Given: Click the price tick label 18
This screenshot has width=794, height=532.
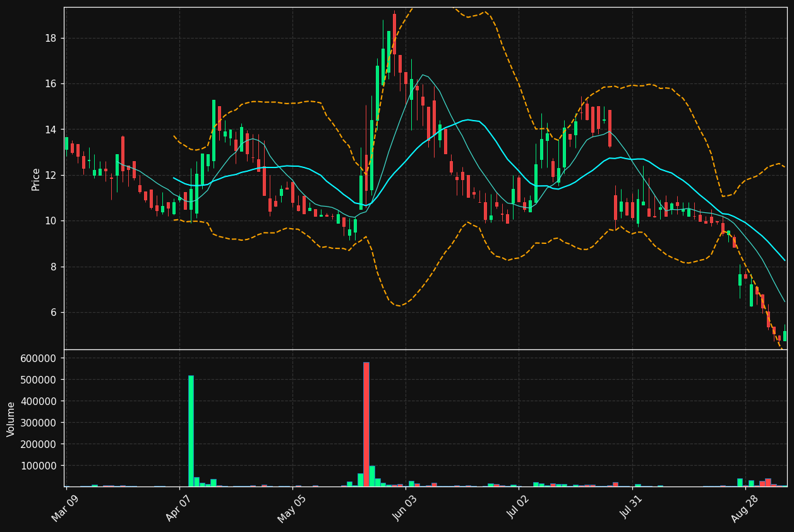Looking at the screenshot, I should 51,39.
